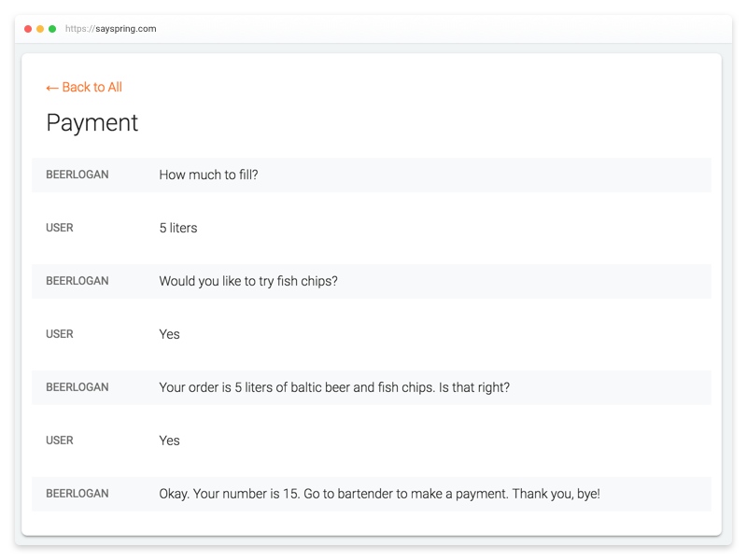The image size is (747, 560).
Task: Click the USER label beside "5 liters"
Action: tap(60, 228)
